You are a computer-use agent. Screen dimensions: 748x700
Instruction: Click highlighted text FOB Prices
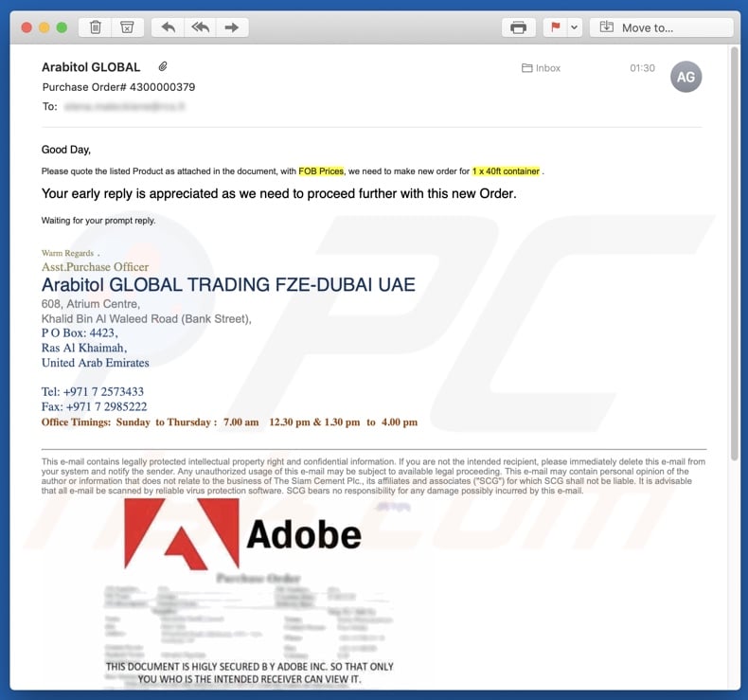tap(321, 171)
